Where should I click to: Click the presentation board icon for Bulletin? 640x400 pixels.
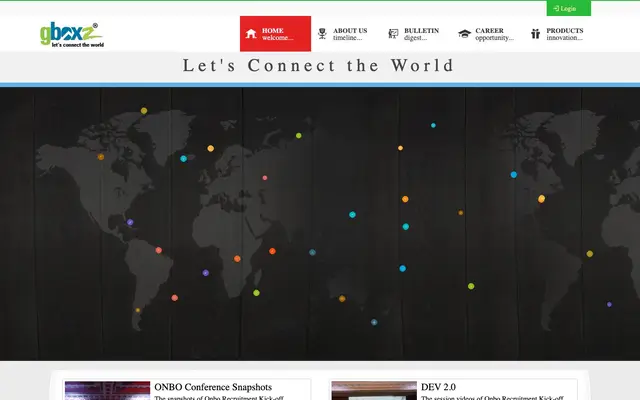coord(393,34)
